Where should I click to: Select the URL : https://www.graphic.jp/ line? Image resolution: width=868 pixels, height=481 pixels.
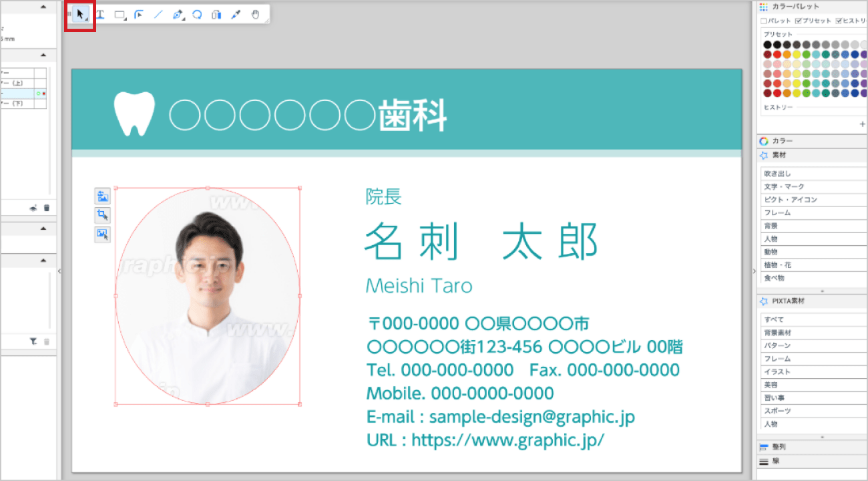pos(485,440)
